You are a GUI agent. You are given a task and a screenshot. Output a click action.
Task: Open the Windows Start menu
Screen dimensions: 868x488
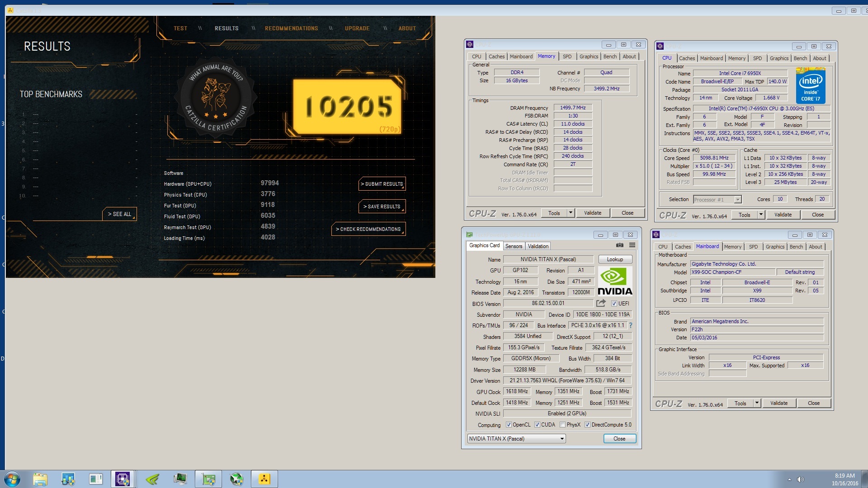pos(12,479)
